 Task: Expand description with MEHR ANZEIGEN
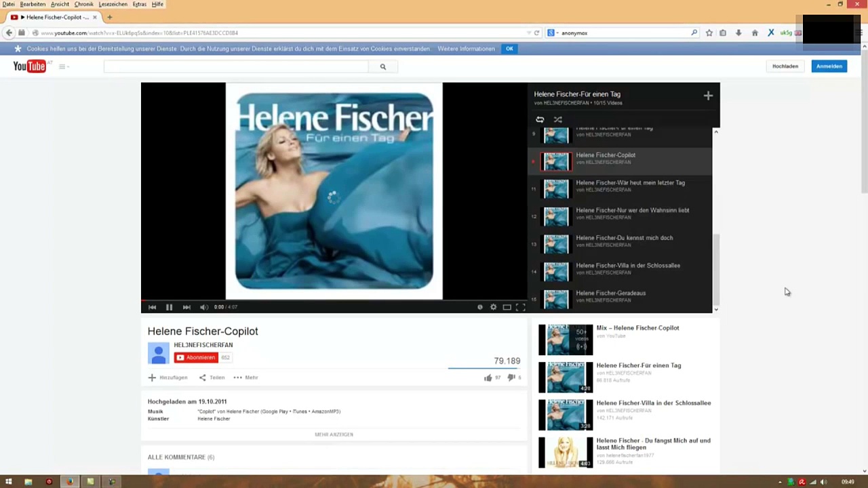click(334, 434)
